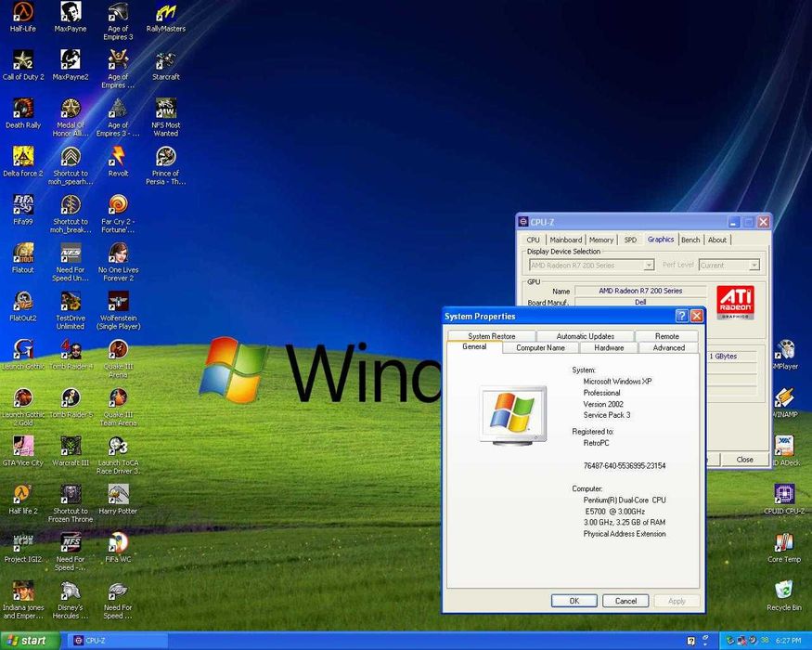Click NFS Most Wanted shortcut

(166, 117)
